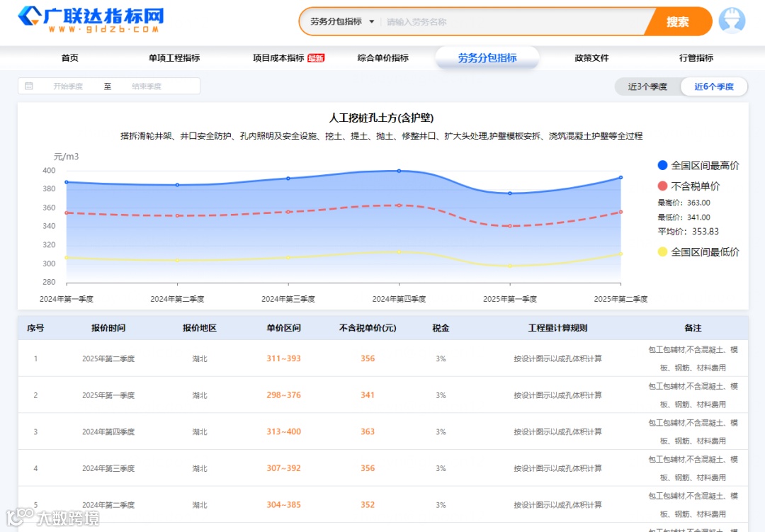
Task: Click the 税金 column header
Action: 441,328
